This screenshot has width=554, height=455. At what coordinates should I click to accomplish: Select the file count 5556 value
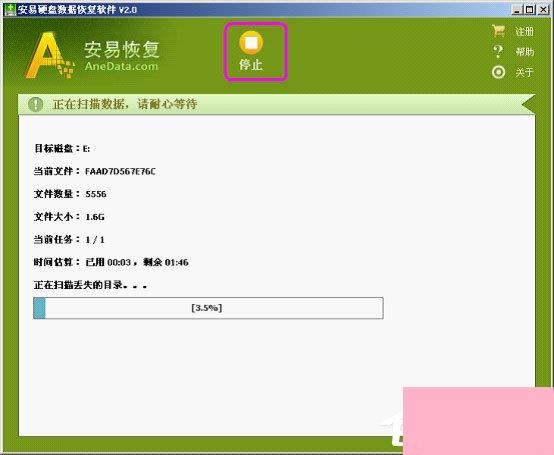pyautogui.click(x=96, y=194)
